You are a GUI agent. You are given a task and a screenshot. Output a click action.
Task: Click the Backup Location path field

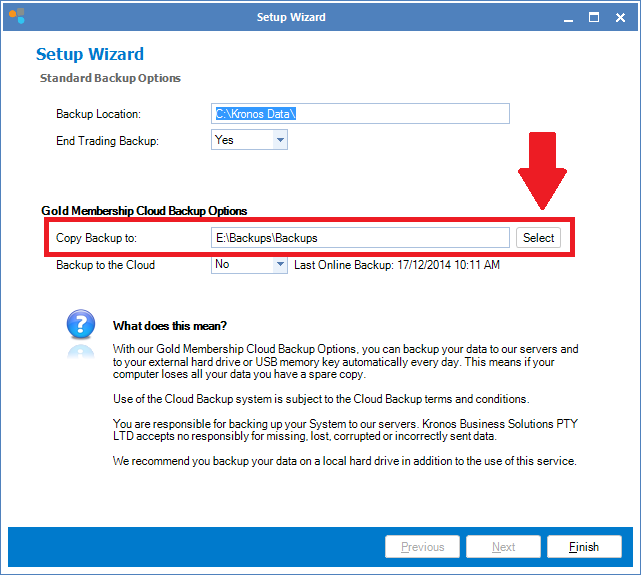[x=360, y=114]
